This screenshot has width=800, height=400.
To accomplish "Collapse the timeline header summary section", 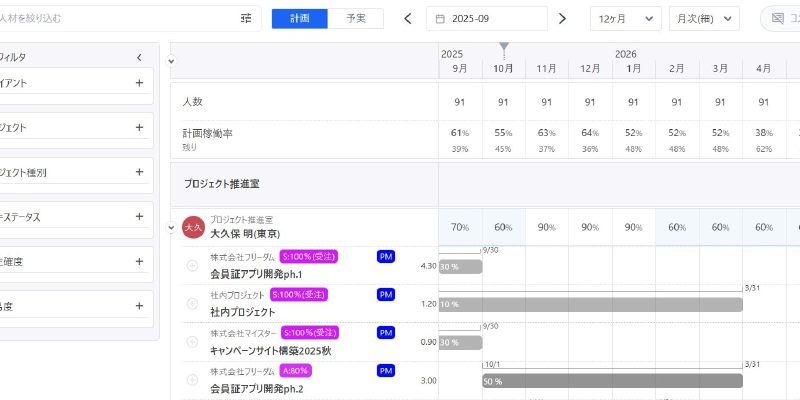I will [171, 61].
